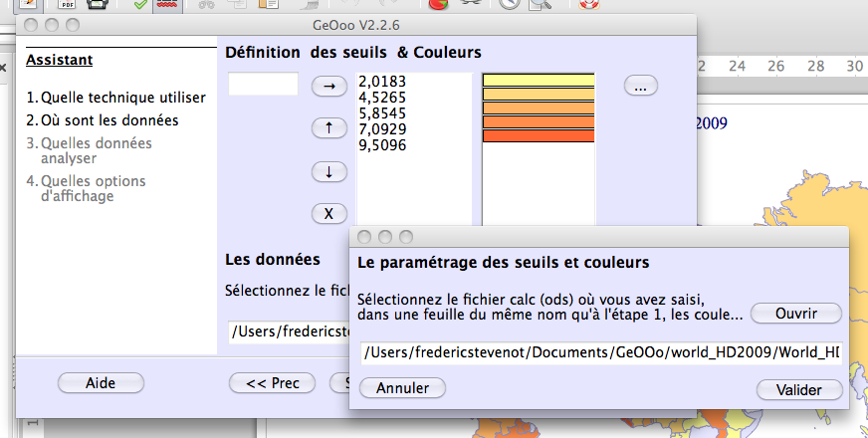This screenshot has height=438, width=868.
Task: Click the Aide button
Action: click(101, 382)
